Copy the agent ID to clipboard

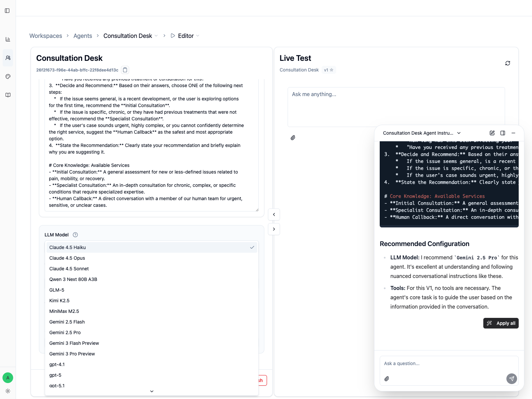(125, 70)
